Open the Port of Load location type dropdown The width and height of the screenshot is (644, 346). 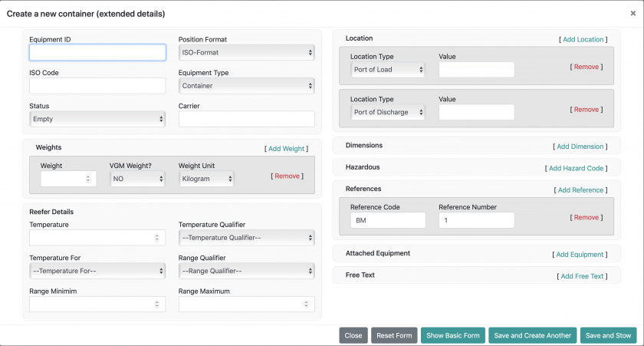click(388, 70)
